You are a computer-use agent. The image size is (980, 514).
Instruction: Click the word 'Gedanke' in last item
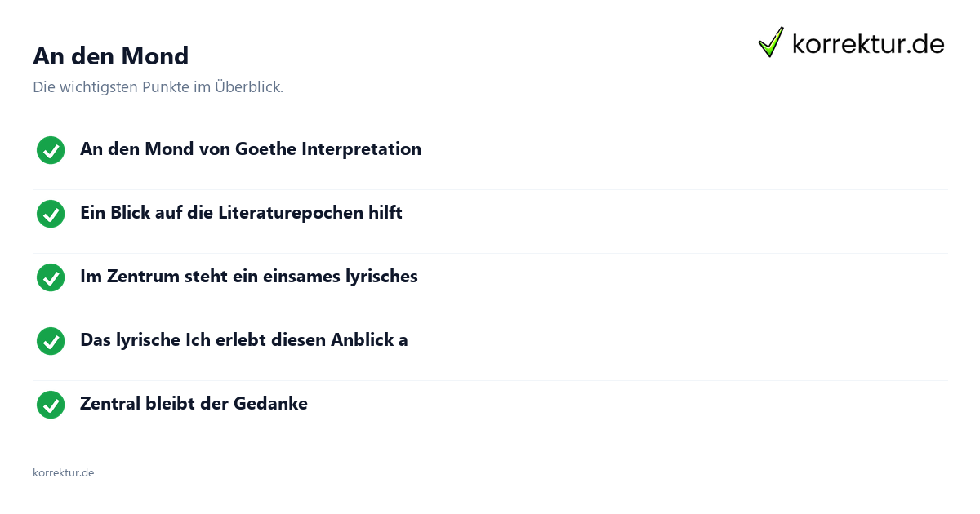coord(270,404)
